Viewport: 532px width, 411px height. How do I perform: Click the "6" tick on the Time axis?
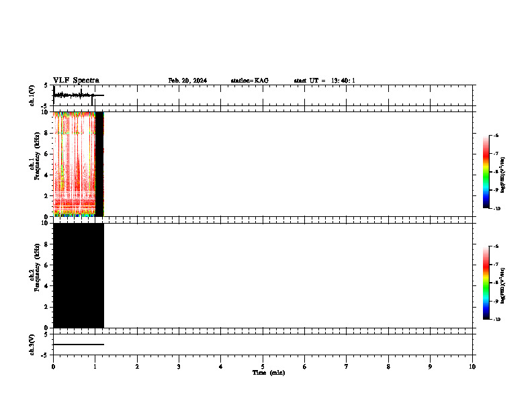click(305, 367)
